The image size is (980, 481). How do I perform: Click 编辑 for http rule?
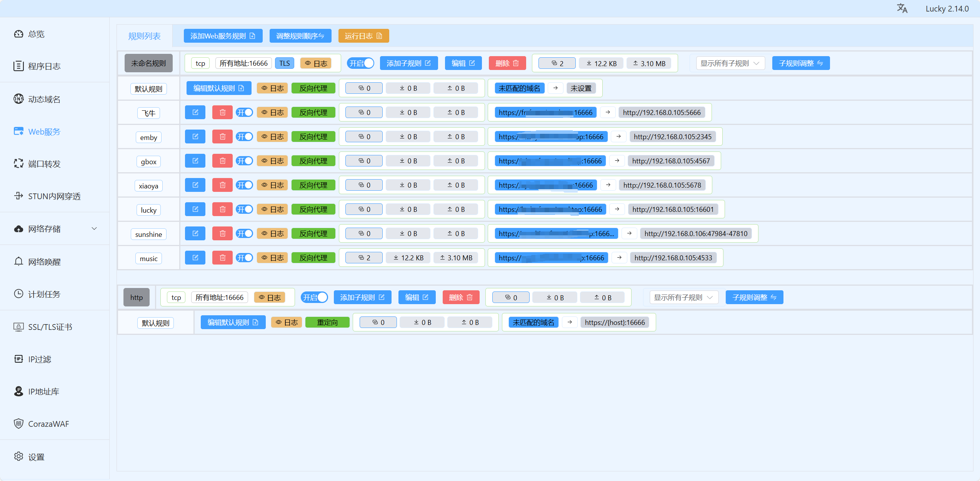pyautogui.click(x=417, y=297)
